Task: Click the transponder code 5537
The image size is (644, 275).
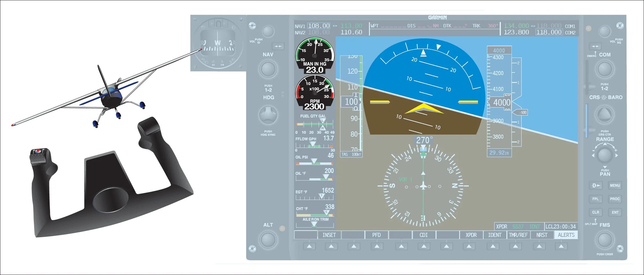Action: (518, 226)
